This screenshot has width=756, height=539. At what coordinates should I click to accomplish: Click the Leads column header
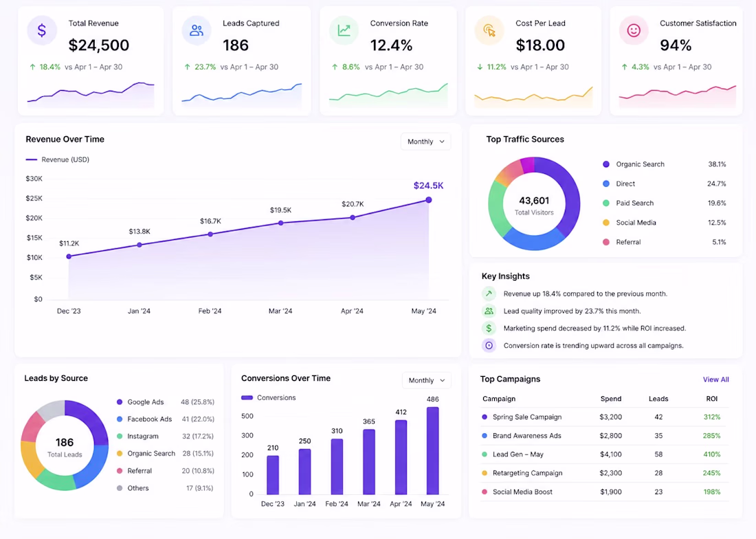click(658, 399)
